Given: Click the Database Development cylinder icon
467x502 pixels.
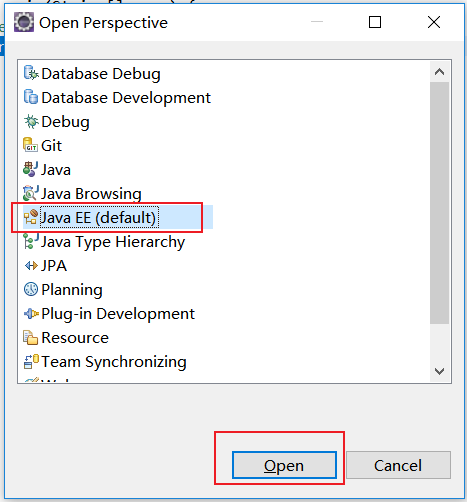Looking at the screenshot, I should point(31,97).
